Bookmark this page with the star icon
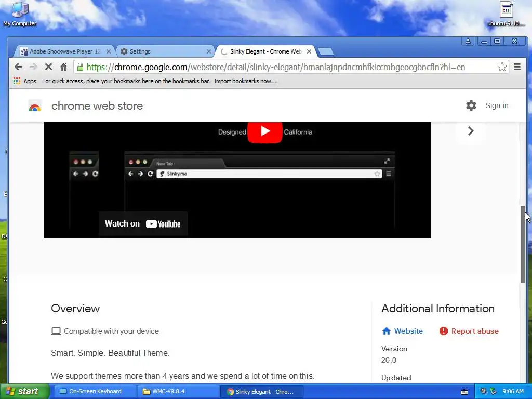This screenshot has height=399, width=532. pos(502,67)
